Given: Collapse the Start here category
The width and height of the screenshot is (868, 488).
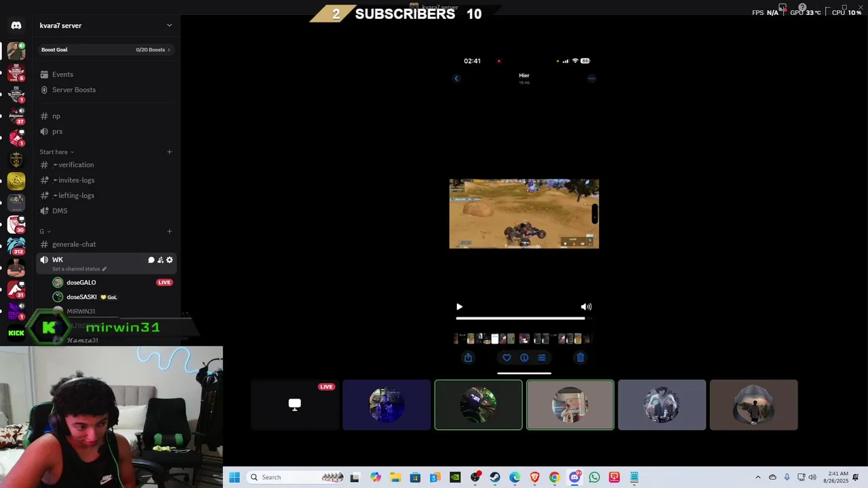Looking at the screenshot, I should pos(56,152).
